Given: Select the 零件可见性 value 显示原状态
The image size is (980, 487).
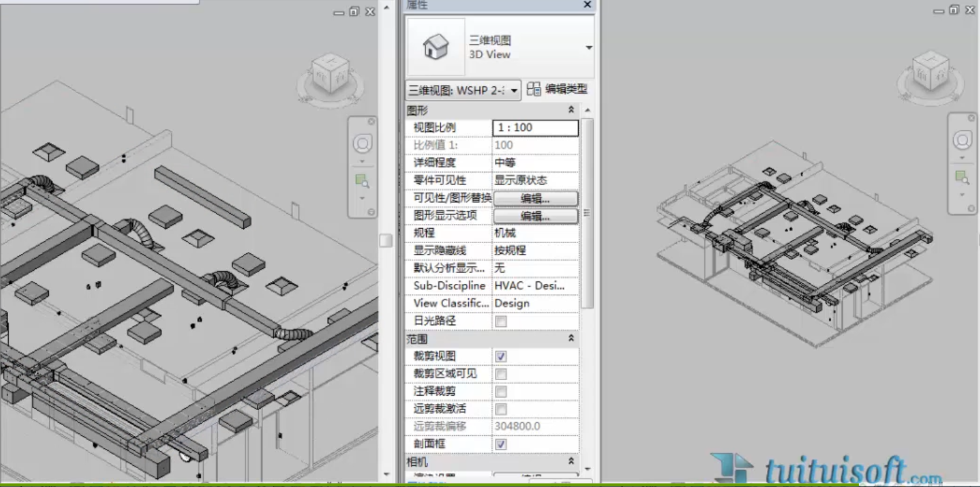Looking at the screenshot, I should click(536, 180).
